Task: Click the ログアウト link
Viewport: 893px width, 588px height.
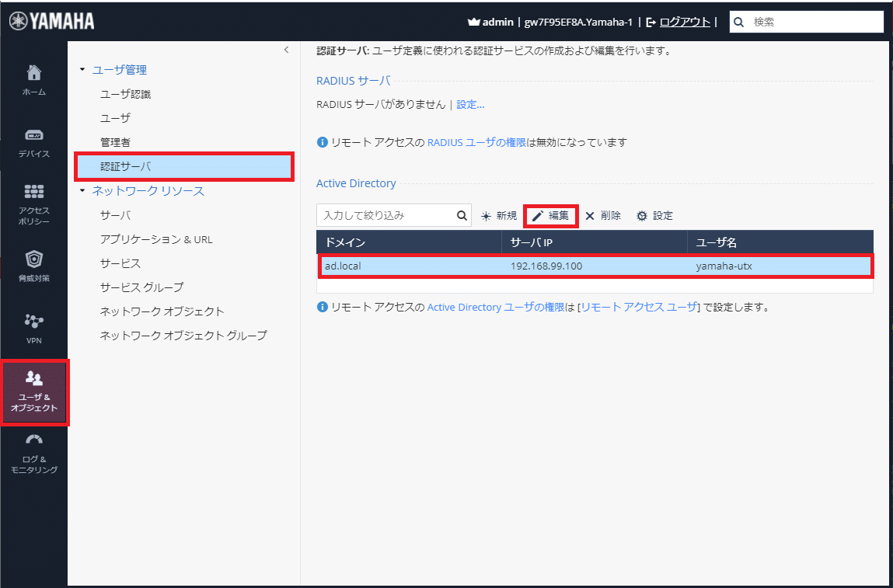Action: coord(684,22)
